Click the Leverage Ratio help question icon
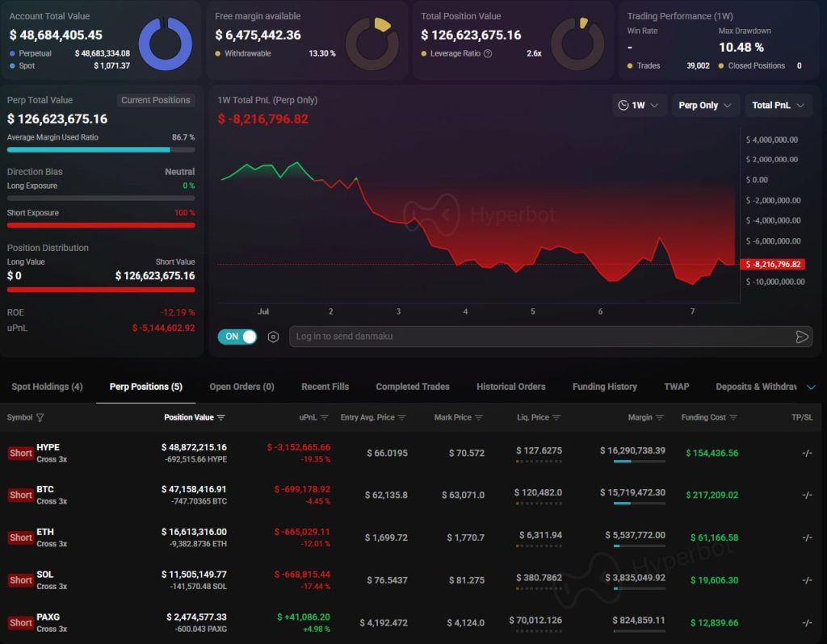The width and height of the screenshot is (827, 644). (488, 53)
